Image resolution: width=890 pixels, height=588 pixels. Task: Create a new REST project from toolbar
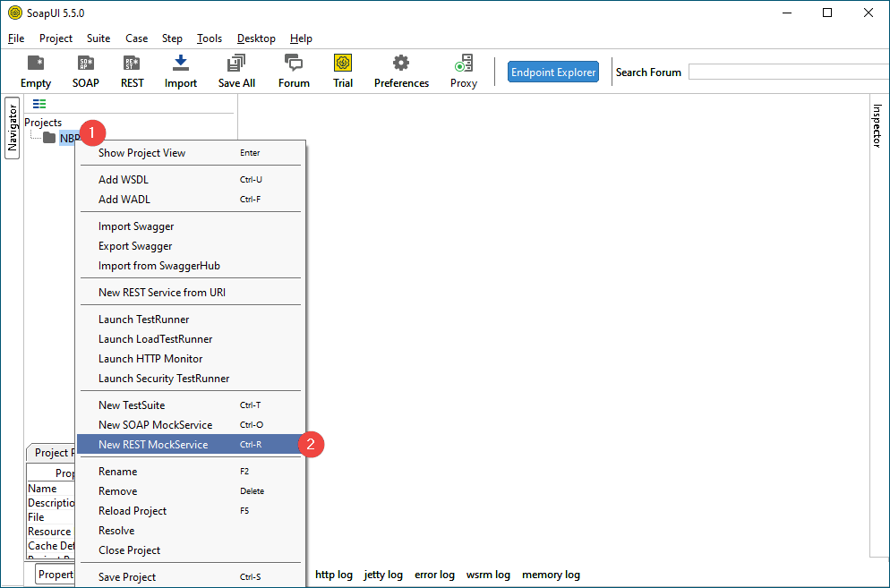[x=132, y=63]
